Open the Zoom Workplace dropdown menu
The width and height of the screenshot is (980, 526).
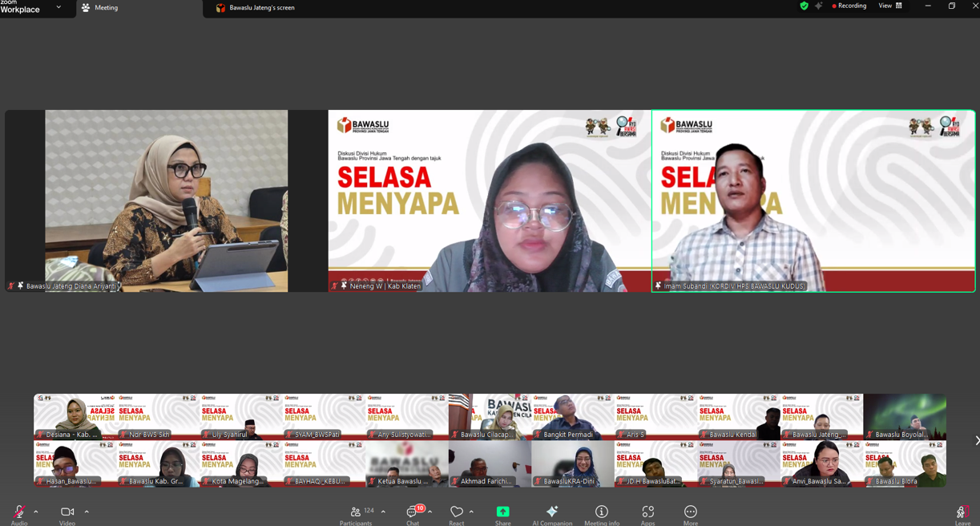tap(58, 7)
